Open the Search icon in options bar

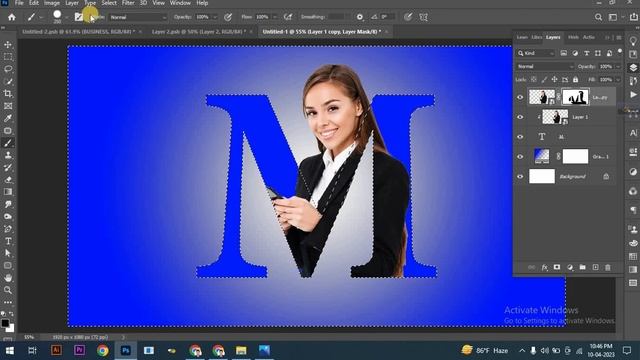[598, 17]
